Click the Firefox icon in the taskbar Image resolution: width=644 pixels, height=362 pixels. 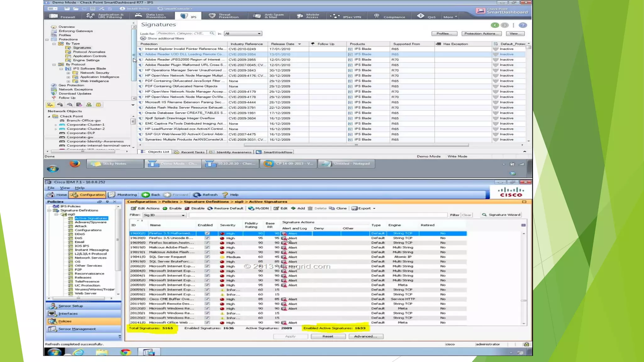pyautogui.click(x=75, y=164)
